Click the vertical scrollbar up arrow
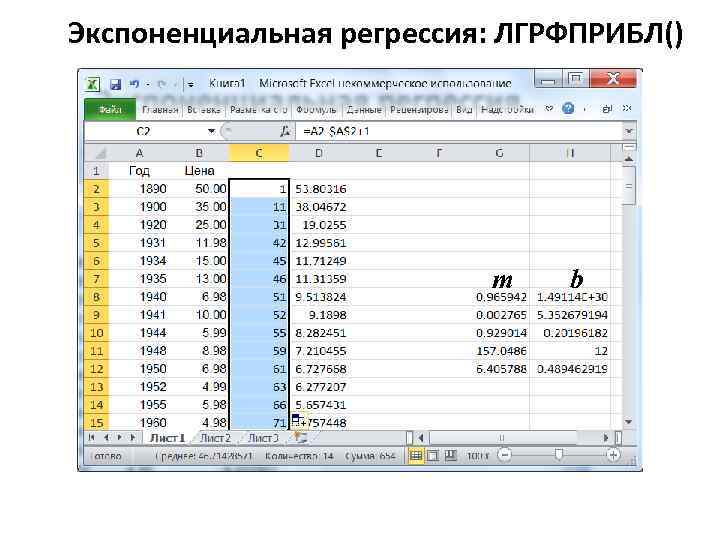 click(x=629, y=159)
